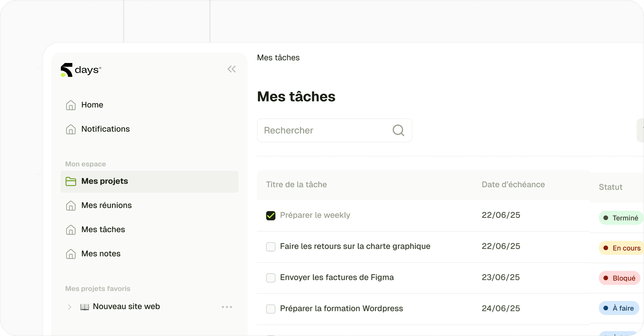Click the Home icon in sidebar

coord(71,105)
